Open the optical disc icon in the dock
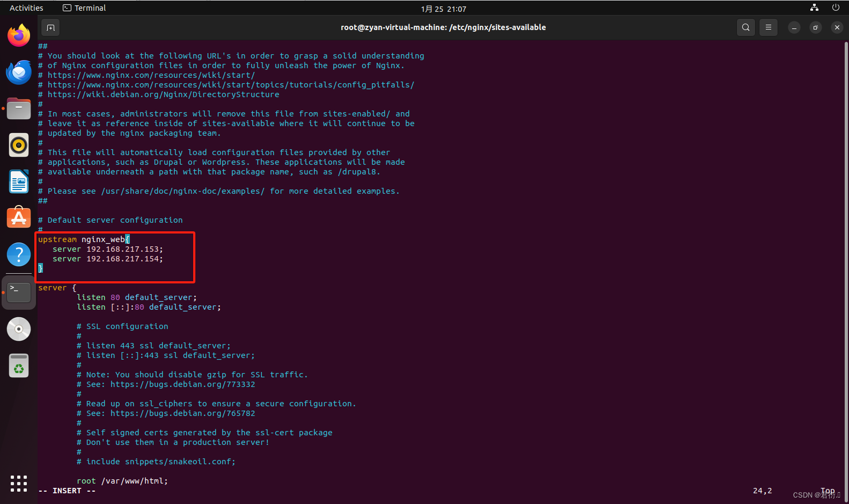 [x=19, y=329]
